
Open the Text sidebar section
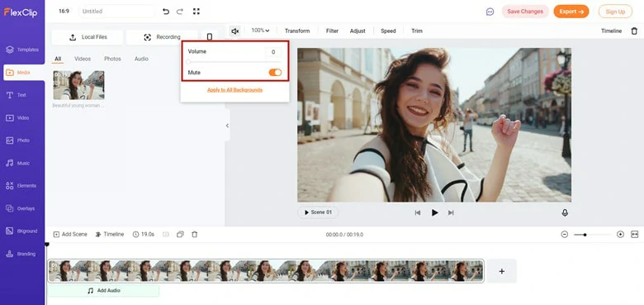(17, 95)
